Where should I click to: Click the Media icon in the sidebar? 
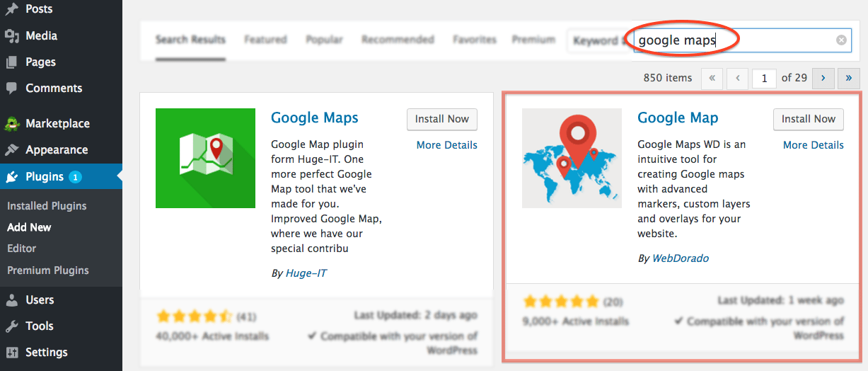pyautogui.click(x=11, y=35)
